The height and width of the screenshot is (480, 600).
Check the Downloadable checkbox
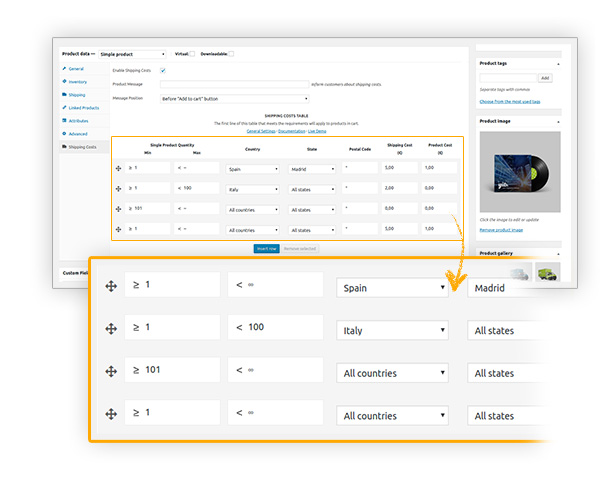coord(231,54)
